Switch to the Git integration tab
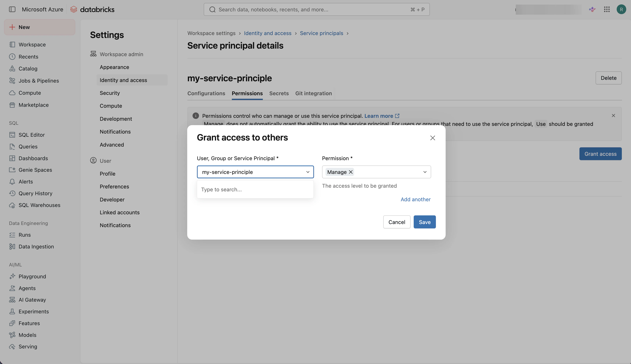Screen dimensions: 631x364 [313, 93]
